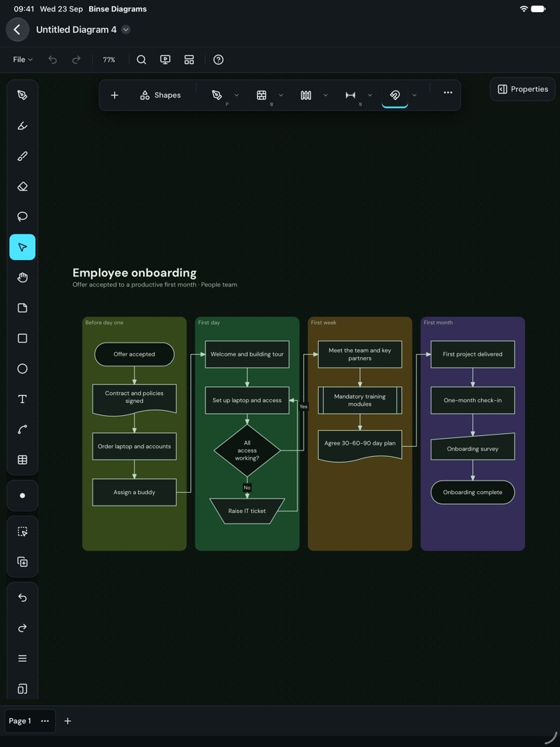Click the spacing measure icon
Screen dimensions: 560x747
click(350, 96)
